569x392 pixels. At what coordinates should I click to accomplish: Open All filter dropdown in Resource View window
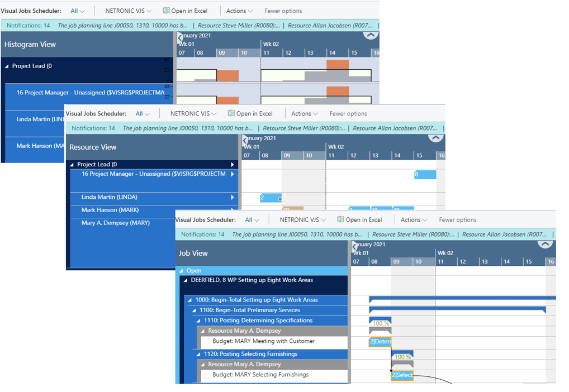click(142, 113)
